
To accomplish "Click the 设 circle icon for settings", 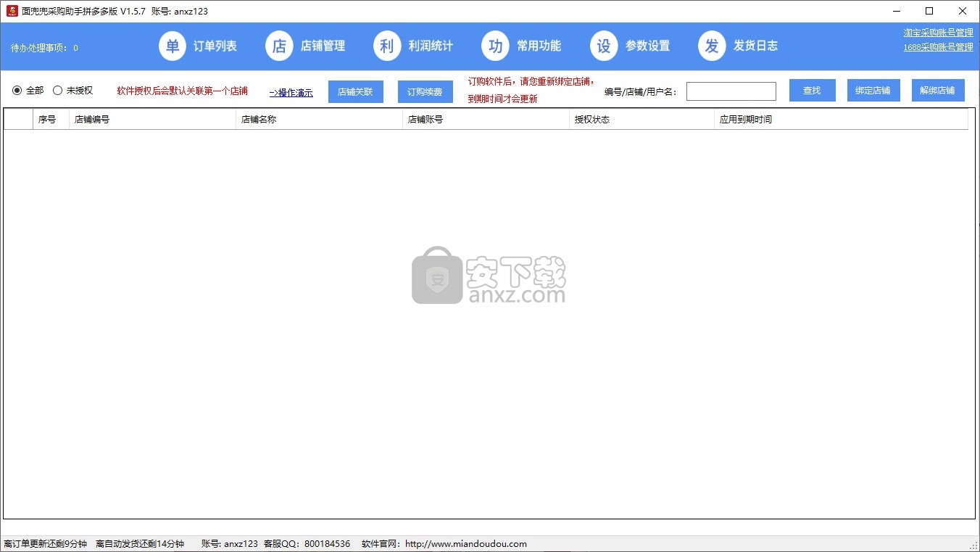I will (x=604, y=46).
